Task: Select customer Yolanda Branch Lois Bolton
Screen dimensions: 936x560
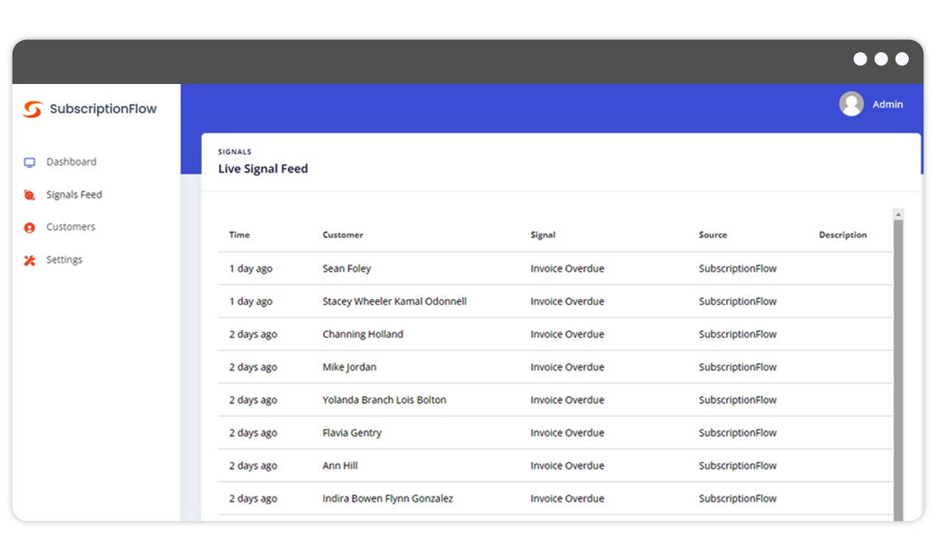Action: [385, 400]
